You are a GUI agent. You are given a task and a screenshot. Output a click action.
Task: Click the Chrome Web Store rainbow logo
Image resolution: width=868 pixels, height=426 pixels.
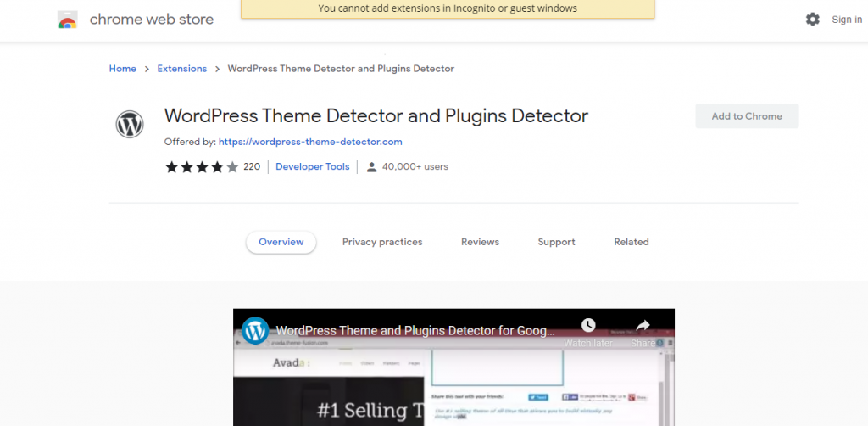point(68,20)
